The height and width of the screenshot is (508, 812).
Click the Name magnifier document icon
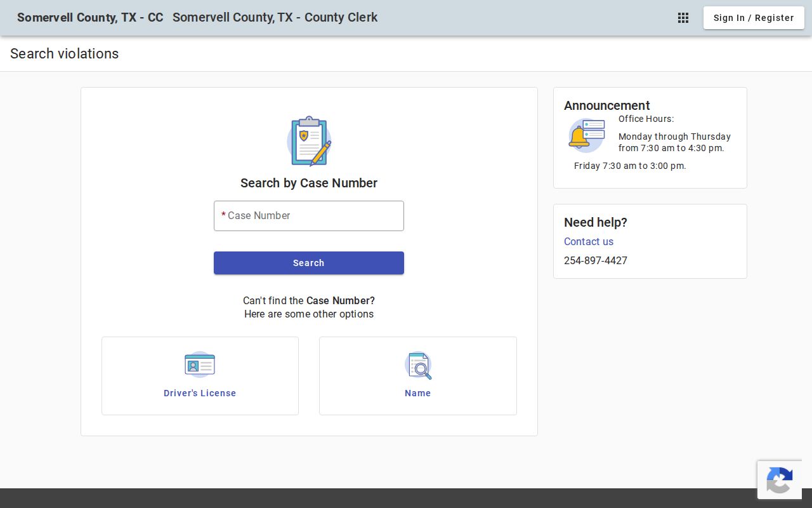coord(418,365)
